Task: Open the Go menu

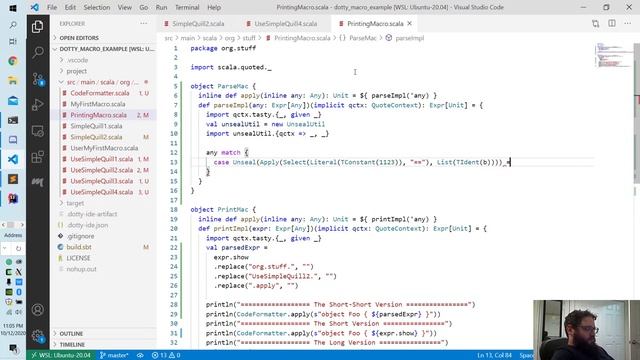Action: (144, 7)
